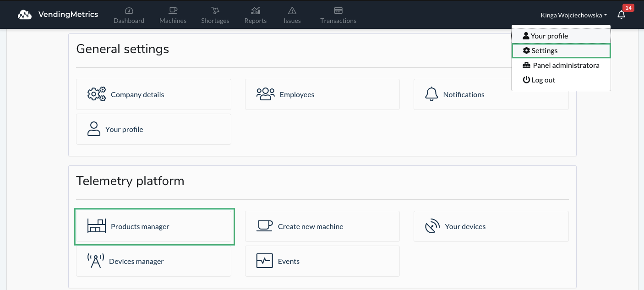This screenshot has width=644, height=290.
Task: Click the VendingMetrics brand name
Action: [68, 14]
